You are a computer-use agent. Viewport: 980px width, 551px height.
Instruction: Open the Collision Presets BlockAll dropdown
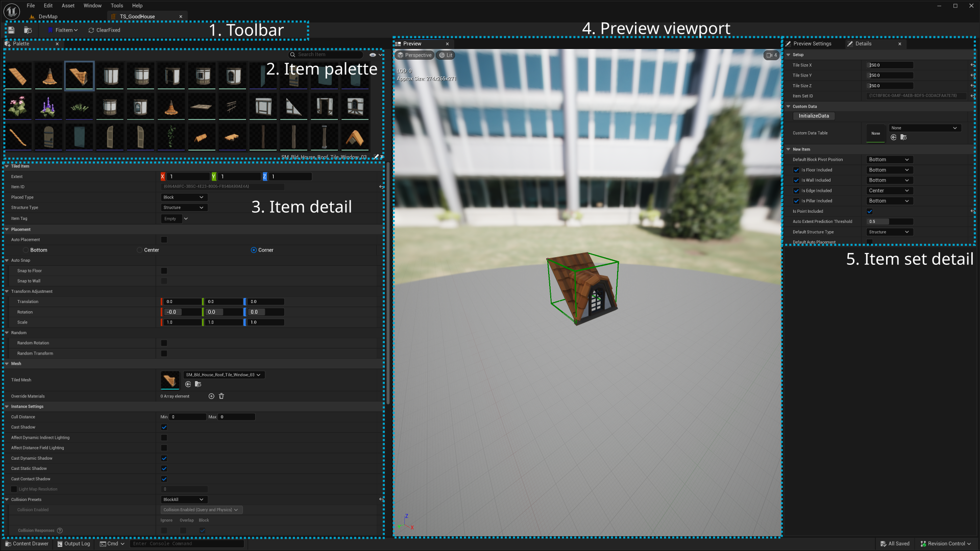[x=184, y=499]
